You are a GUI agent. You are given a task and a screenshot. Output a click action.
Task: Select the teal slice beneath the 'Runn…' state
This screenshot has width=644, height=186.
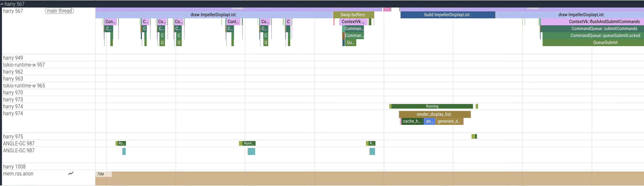tap(251, 151)
